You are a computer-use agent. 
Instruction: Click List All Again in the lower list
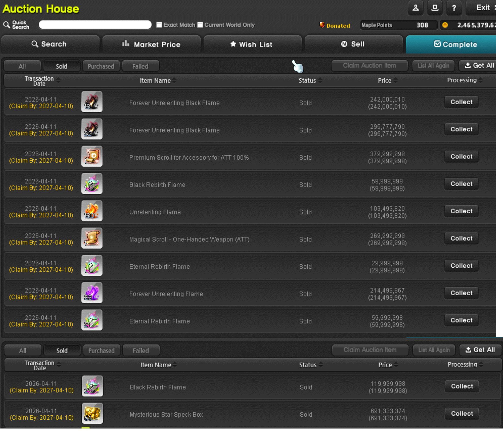coord(434,350)
